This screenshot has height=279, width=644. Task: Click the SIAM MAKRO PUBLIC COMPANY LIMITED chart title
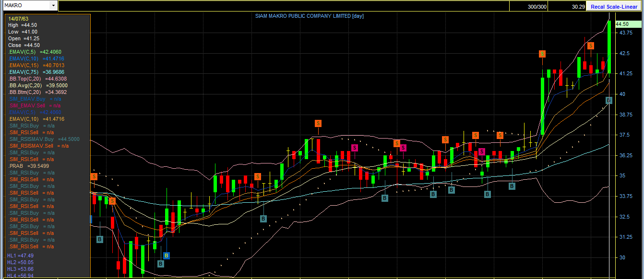310,16
